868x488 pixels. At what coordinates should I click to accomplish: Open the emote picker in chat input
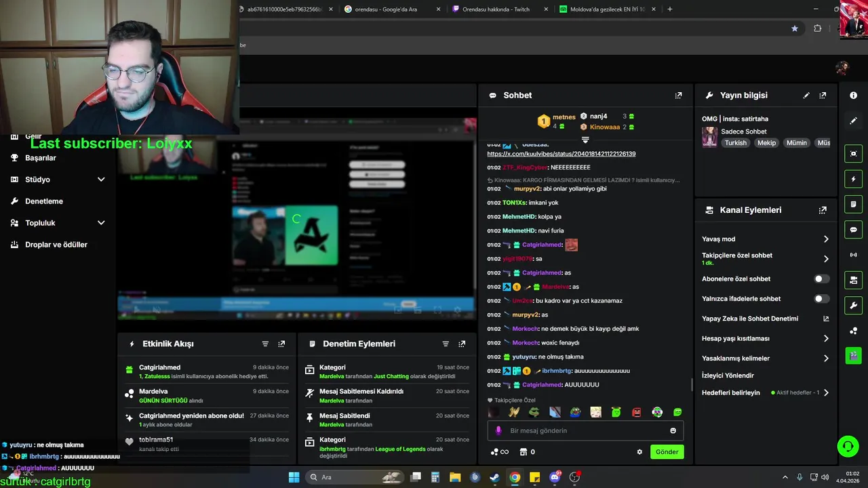[673, 430]
